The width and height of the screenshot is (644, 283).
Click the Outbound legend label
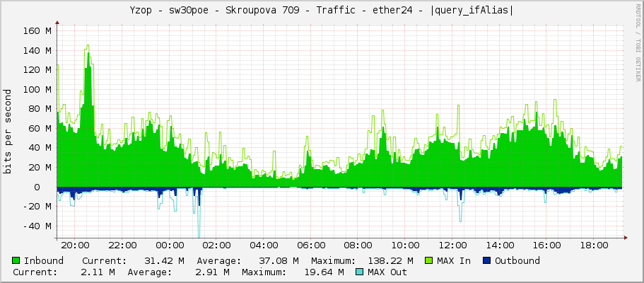[x=517, y=261]
